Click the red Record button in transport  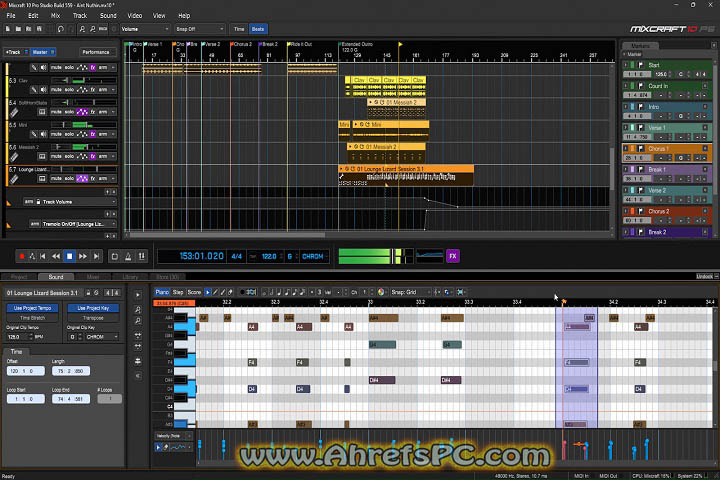coord(22,256)
